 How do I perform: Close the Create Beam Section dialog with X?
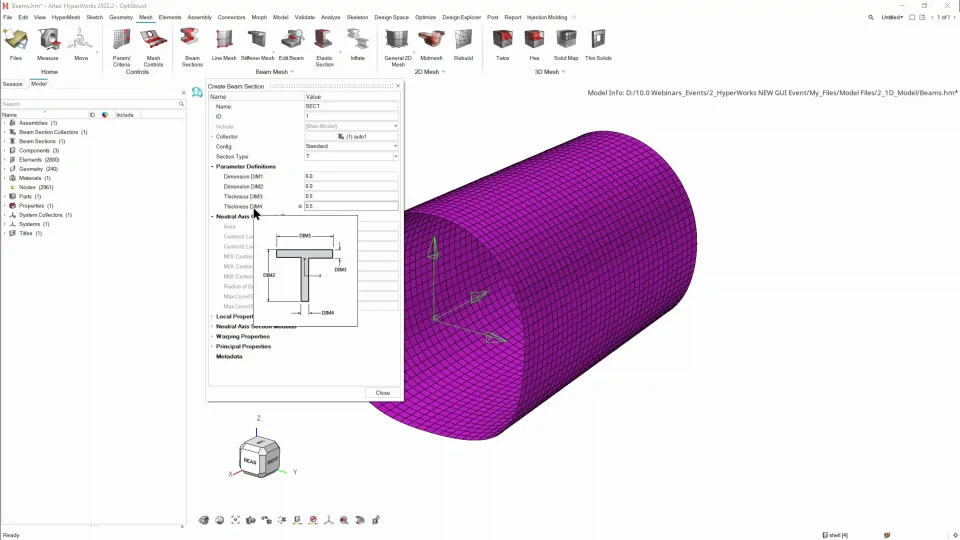click(x=398, y=86)
